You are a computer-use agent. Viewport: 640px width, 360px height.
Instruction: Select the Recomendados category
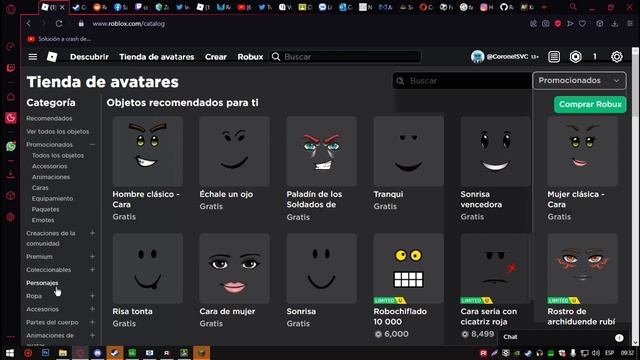click(x=49, y=118)
